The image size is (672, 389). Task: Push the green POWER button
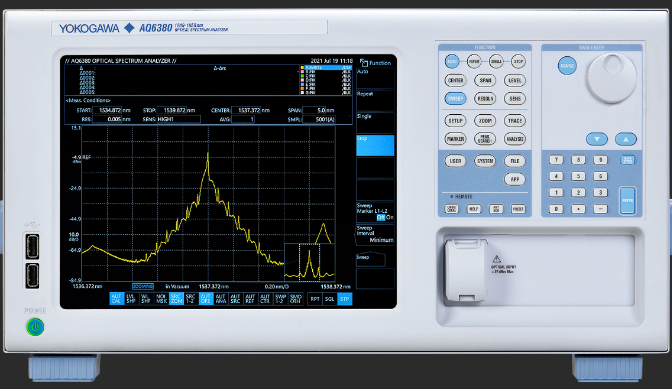tap(35, 327)
